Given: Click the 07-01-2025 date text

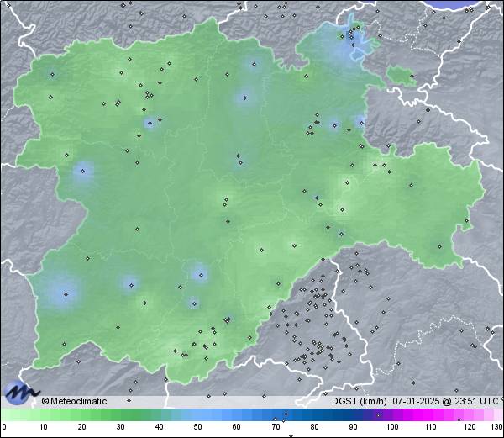Looking at the screenshot, I should click(416, 401).
